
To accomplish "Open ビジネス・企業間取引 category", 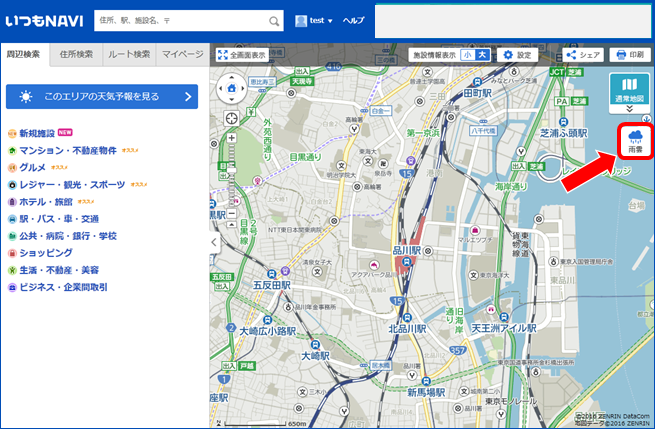I will click(x=57, y=287).
